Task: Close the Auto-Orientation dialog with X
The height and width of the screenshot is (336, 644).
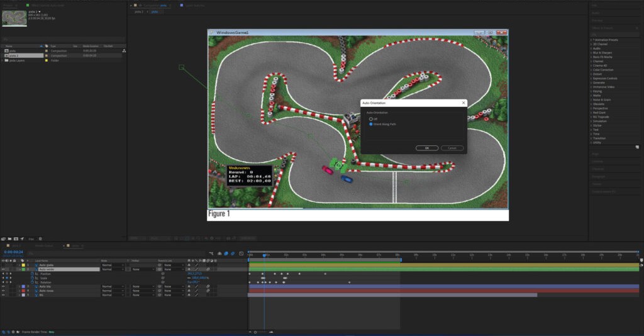Action: click(x=464, y=103)
